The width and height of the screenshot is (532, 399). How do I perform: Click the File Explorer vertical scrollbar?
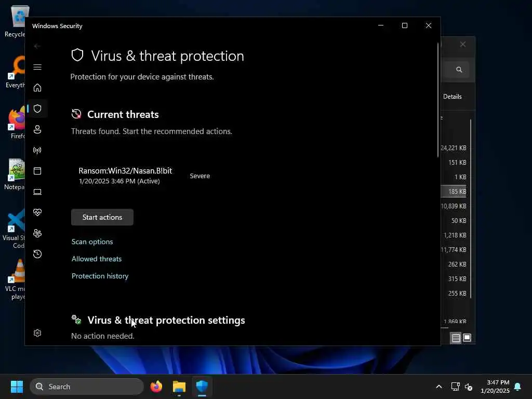(471, 209)
